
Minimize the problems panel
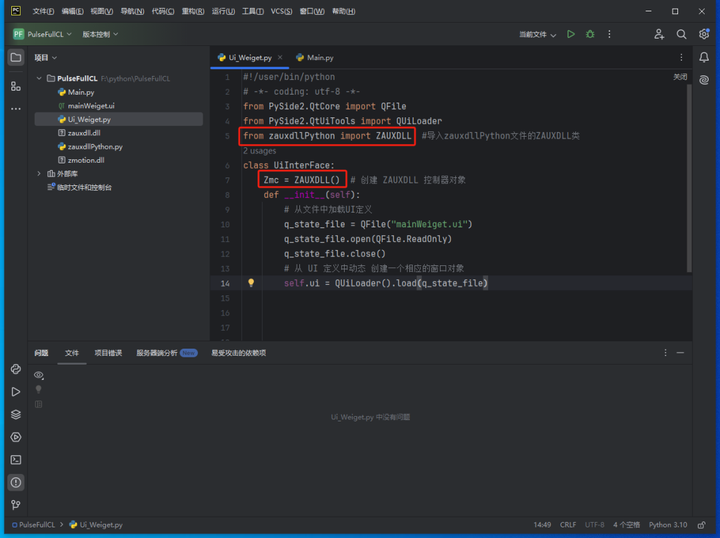[x=681, y=353]
